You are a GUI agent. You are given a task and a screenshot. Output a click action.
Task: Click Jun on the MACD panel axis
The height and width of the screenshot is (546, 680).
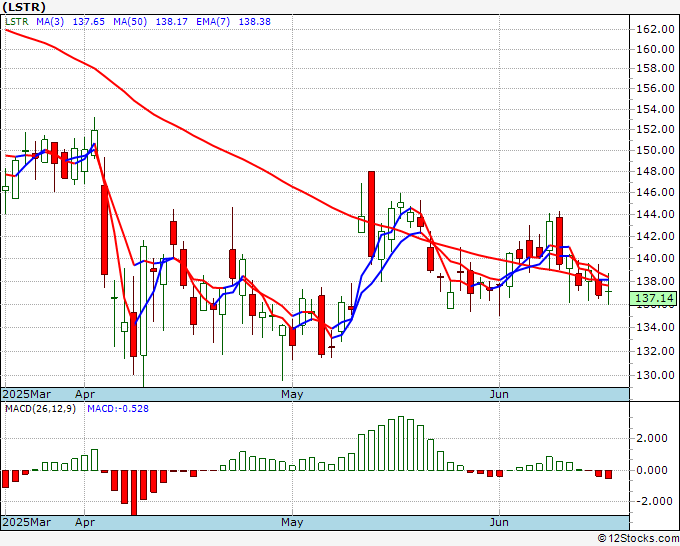(x=499, y=522)
